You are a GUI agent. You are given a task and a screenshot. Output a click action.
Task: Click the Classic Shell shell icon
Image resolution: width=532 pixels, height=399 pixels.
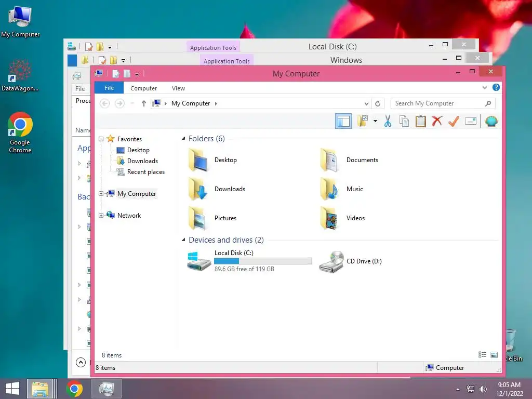pyautogui.click(x=491, y=121)
